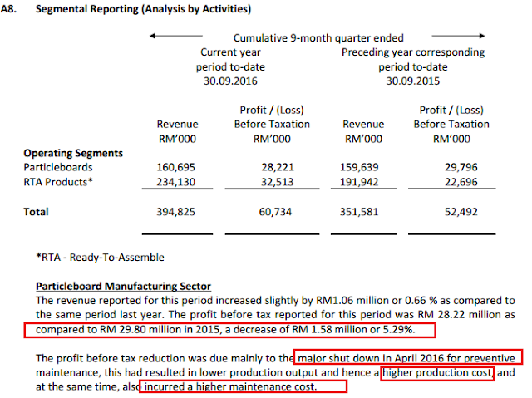Select the Particleboards revenue 160,695 value
Screen dimensions: 532x398
point(175,167)
